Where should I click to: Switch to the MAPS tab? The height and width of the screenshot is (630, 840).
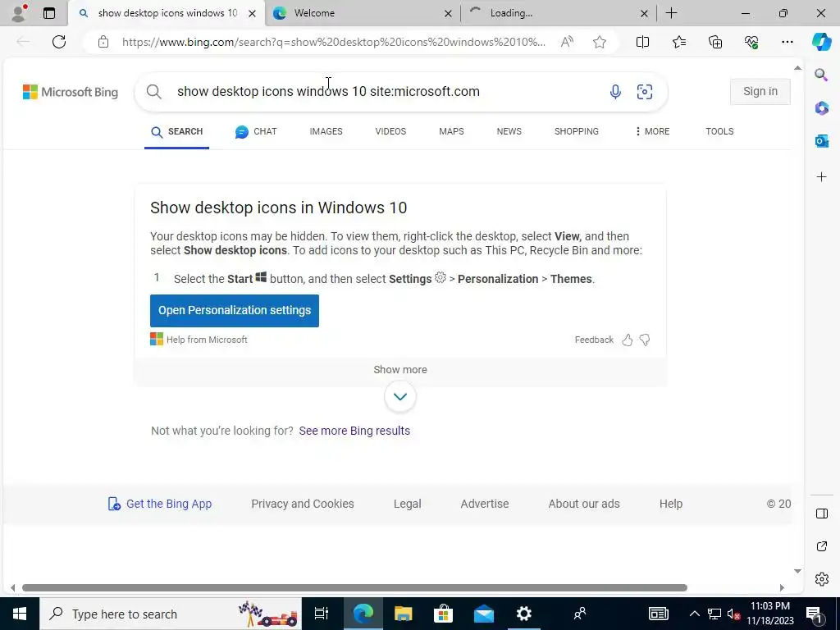tap(451, 131)
